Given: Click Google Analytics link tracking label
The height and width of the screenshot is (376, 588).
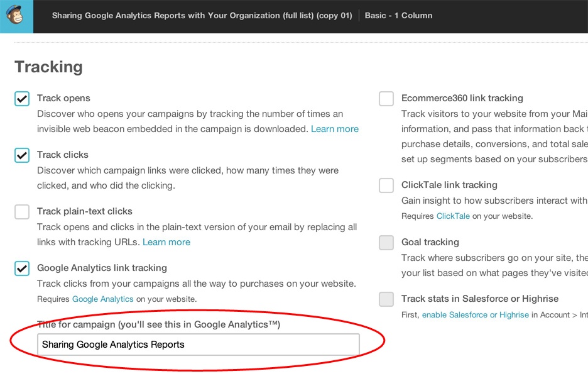Looking at the screenshot, I should tap(102, 268).
